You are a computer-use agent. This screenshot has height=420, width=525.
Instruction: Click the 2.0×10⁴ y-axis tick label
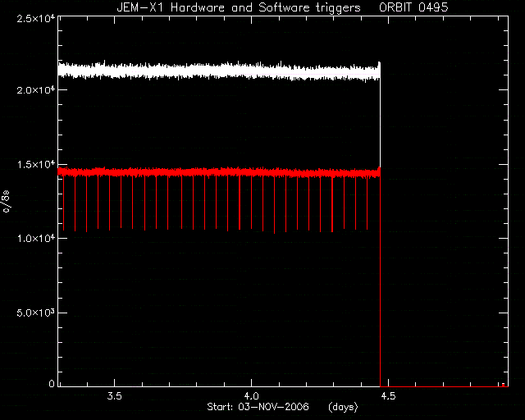[35, 90]
